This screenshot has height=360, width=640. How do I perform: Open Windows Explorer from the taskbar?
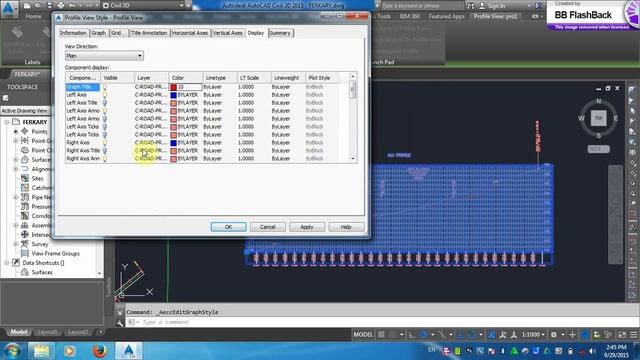pyautogui.click(x=41, y=351)
